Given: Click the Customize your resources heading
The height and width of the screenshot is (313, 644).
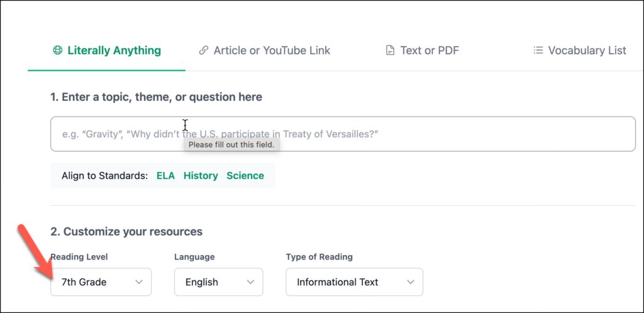Looking at the screenshot, I should click(126, 232).
